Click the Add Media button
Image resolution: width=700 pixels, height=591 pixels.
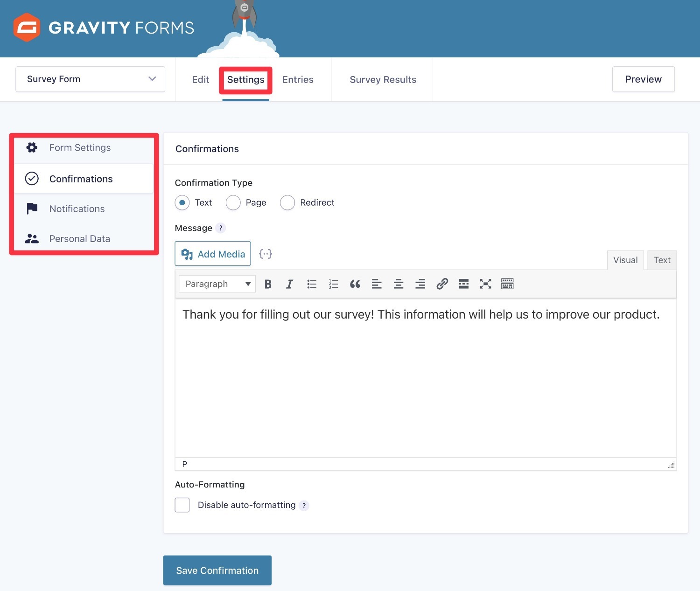[x=213, y=254]
